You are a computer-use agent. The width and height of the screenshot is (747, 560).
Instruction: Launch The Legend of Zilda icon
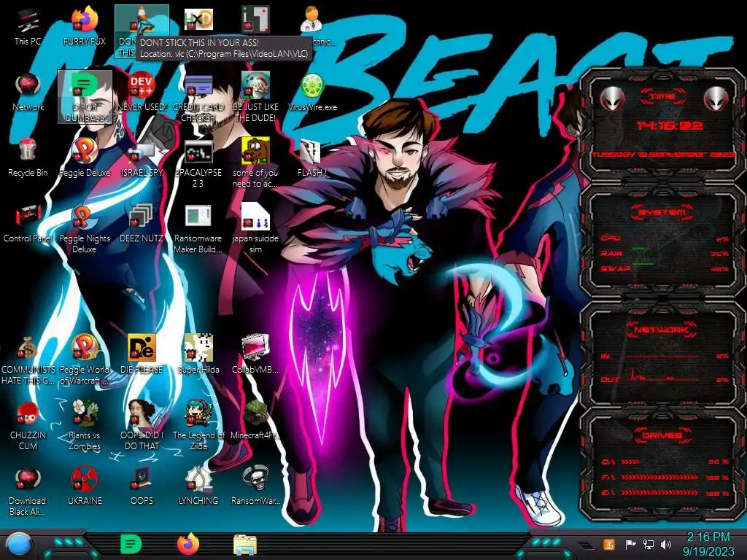tap(198, 425)
